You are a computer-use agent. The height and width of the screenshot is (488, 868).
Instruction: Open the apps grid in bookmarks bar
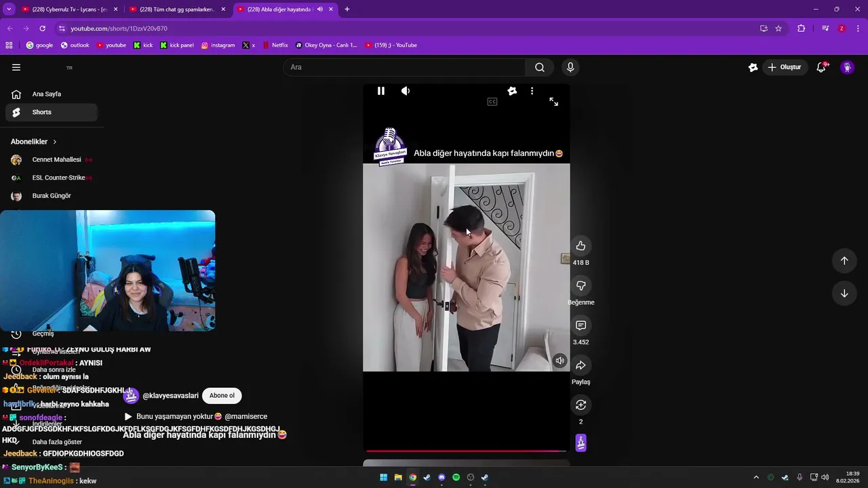tap(9, 45)
